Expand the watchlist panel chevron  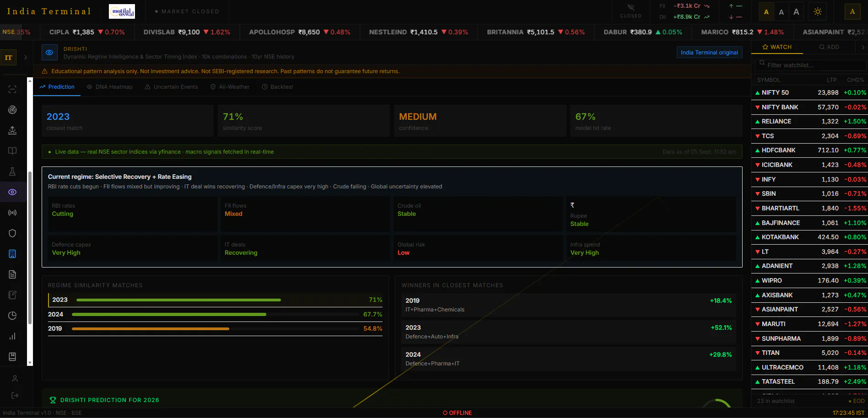click(863, 47)
